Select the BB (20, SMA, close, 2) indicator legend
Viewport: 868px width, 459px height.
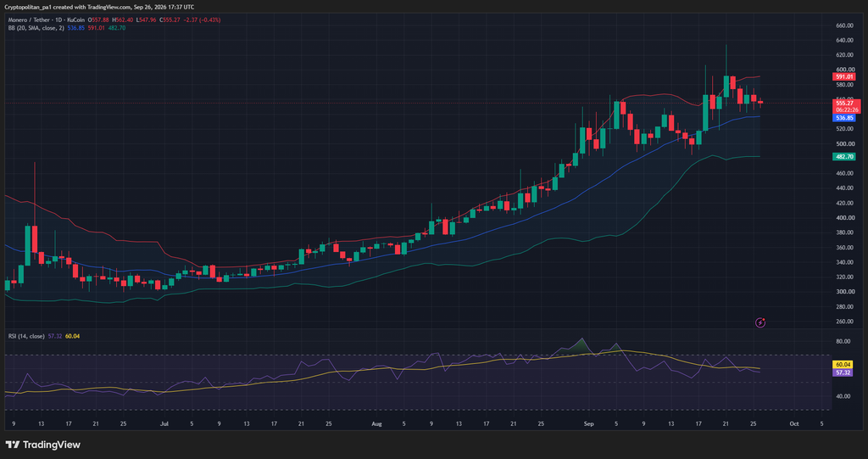[36, 28]
